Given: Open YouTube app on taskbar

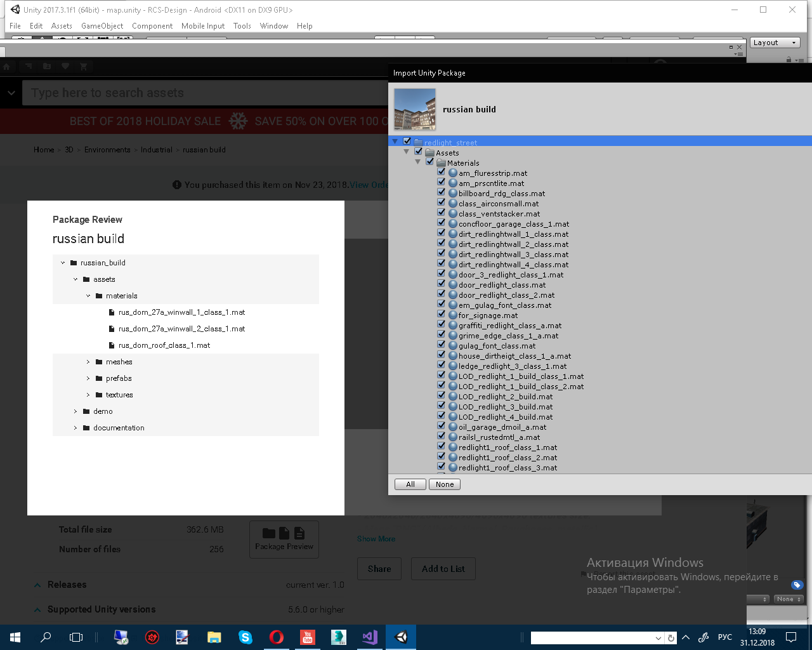Looking at the screenshot, I should [x=308, y=637].
